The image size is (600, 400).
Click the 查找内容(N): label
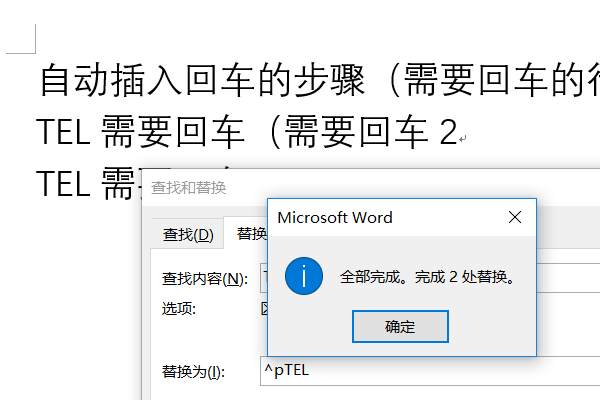tap(205, 278)
